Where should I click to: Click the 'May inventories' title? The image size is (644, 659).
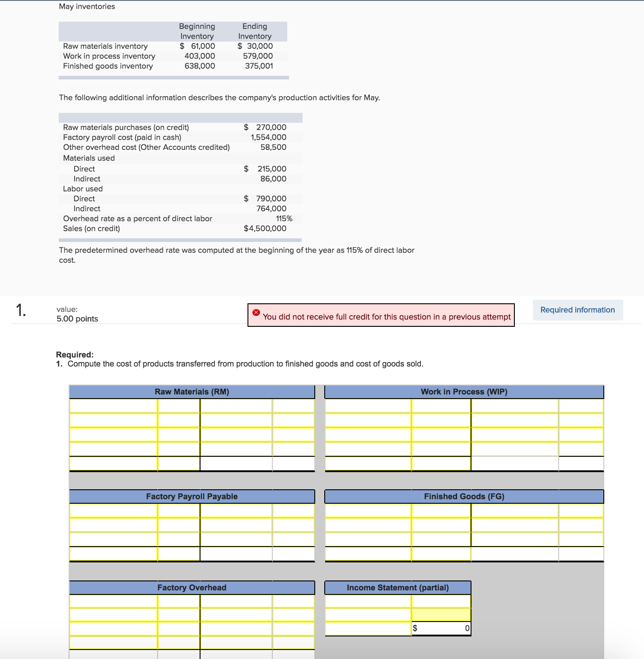click(87, 6)
